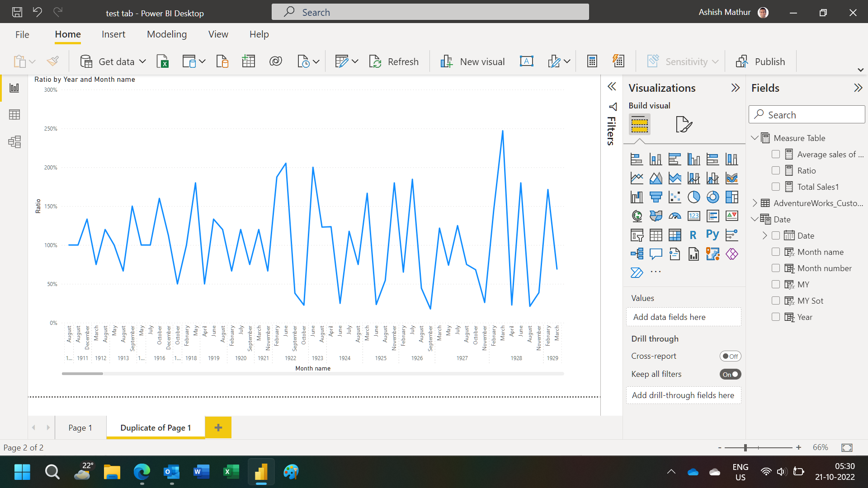Pick the Card visual icon
Image resolution: width=868 pixels, height=488 pixels.
pyautogui.click(x=694, y=216)
